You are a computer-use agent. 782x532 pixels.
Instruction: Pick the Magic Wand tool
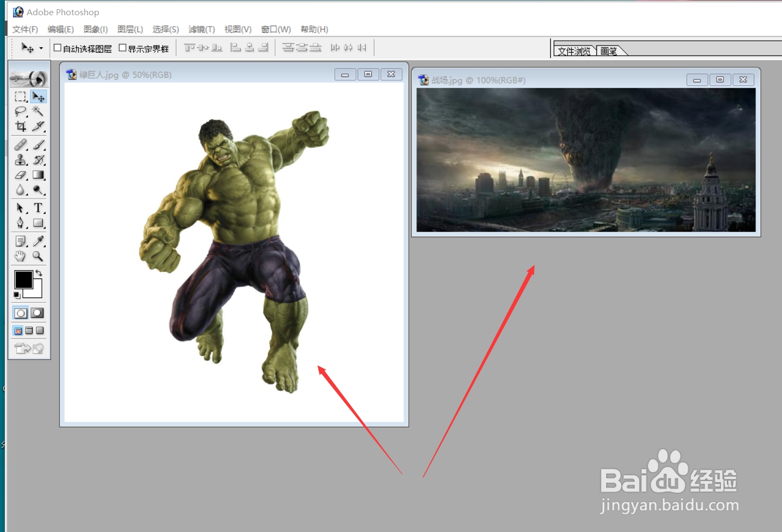(38, 111)
